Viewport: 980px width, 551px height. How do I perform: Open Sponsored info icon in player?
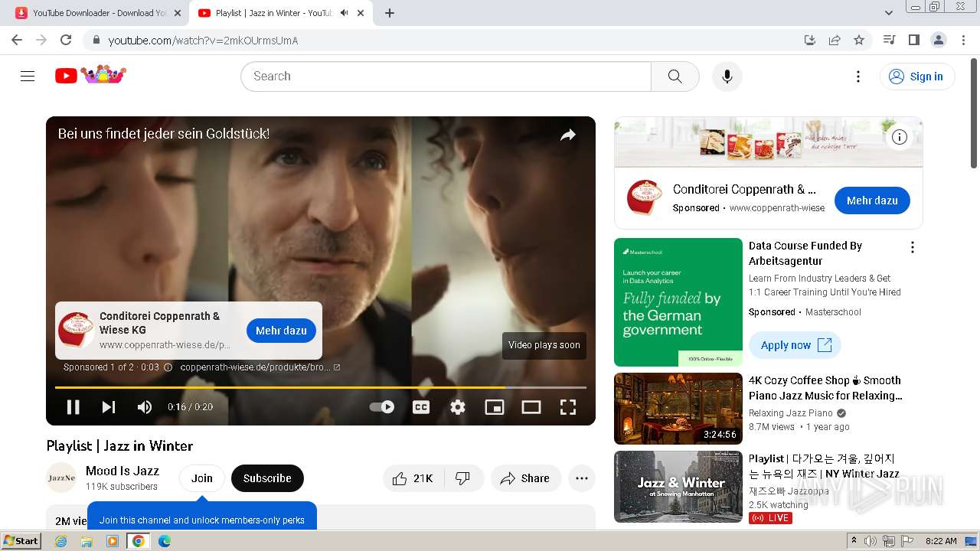(168, 367)
